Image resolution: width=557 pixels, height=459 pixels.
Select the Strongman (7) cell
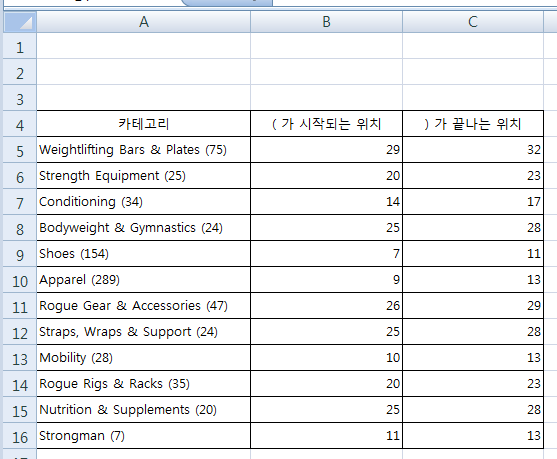[x=144, y=436]
